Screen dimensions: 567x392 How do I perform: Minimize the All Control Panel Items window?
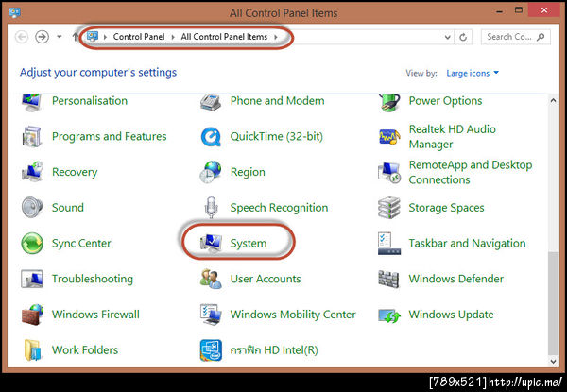click(500, 11)
